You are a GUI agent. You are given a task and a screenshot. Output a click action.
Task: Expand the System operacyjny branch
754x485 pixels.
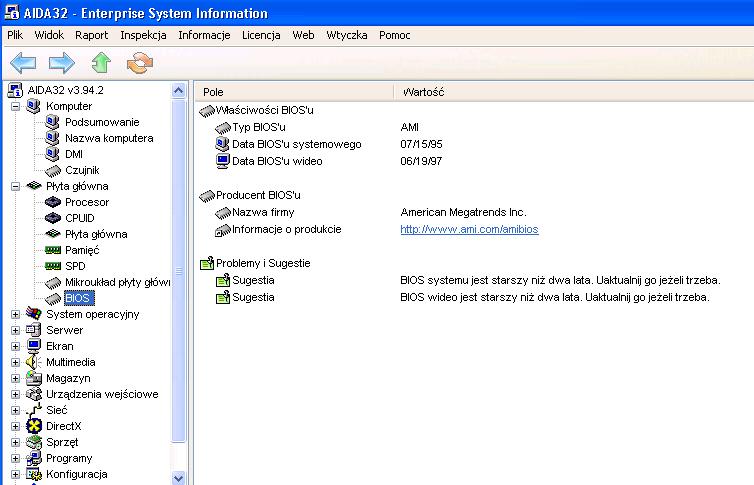15,314
